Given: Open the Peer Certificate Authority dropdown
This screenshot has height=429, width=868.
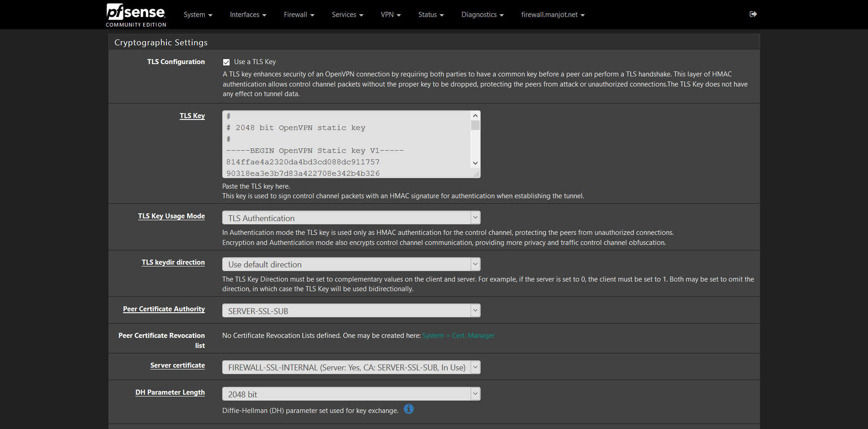Looking at the screenshot, I should pyautogui.click(x=351, y=311).
